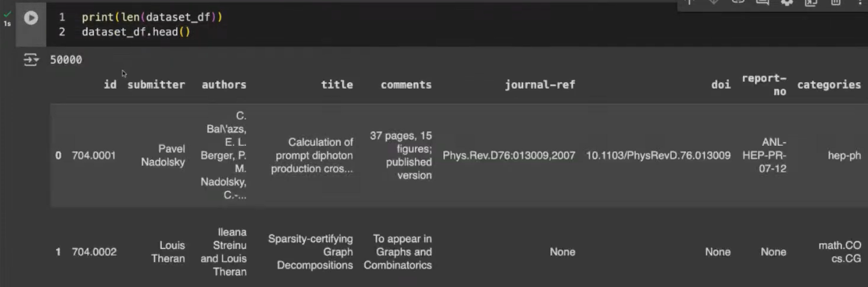Screen dimensions: 868x287
Task: Select categories cell 'hep-ph'
Action: coord(844,156)
